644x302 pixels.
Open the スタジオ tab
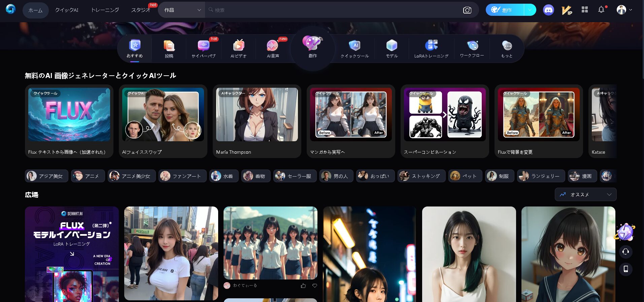pos(140,10)
